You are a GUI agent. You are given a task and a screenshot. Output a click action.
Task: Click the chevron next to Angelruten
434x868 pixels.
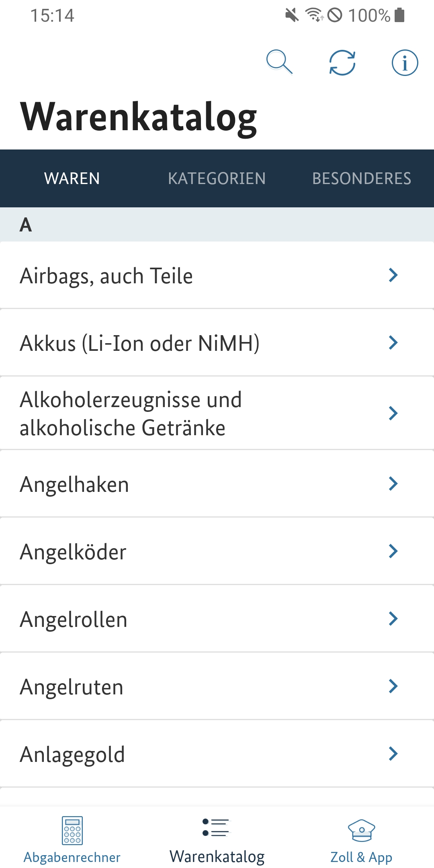(x=393, y=686)
